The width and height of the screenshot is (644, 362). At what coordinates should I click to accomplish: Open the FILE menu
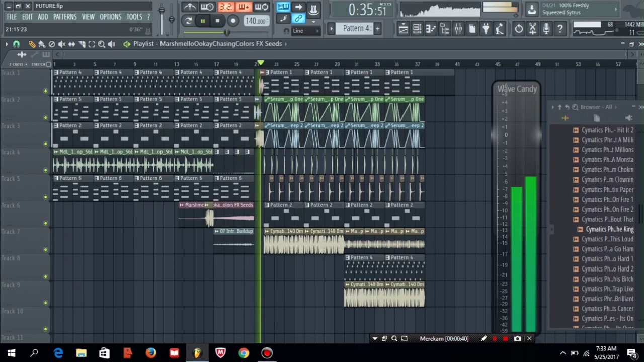coord(12,17)
